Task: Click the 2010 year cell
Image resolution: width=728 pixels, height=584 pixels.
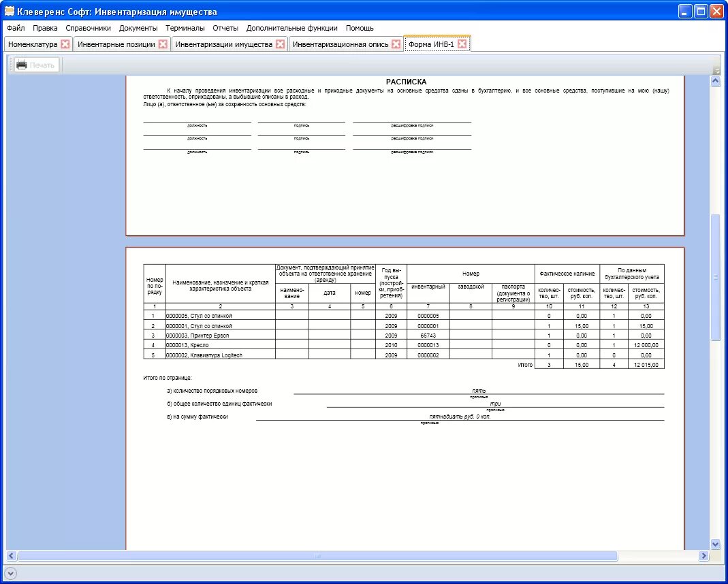Action: [x=391, y=345]
